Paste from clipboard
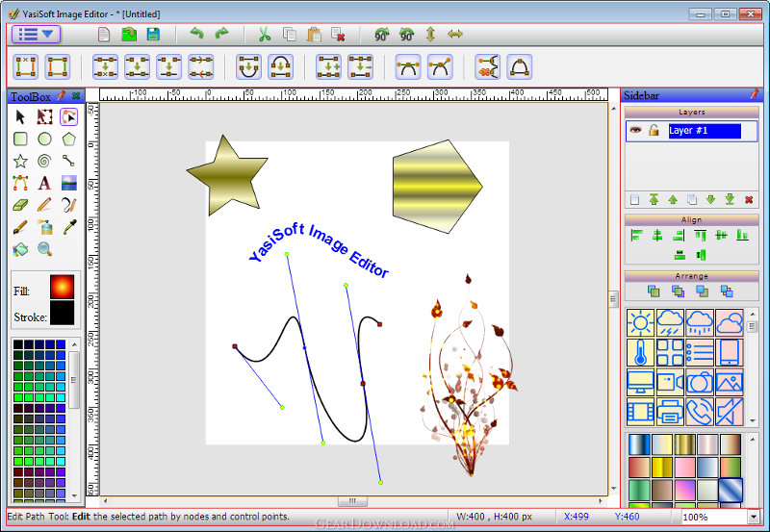Viewport: 770px width, 532px height. click(x=314, y=35)
